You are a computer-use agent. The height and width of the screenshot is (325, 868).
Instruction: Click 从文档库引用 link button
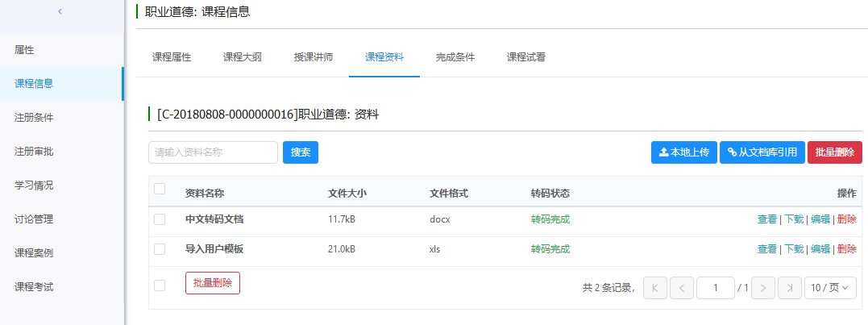[762, 152]
